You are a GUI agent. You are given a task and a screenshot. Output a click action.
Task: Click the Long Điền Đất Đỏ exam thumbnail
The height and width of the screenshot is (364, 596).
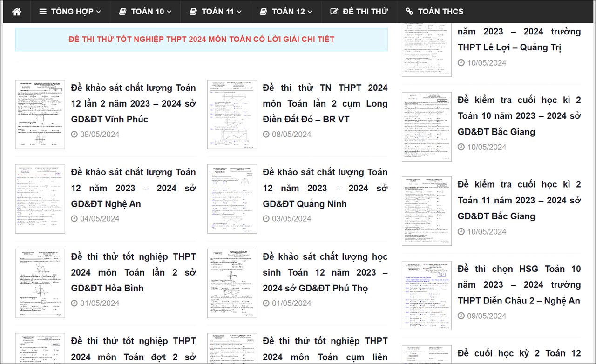click(232, 115)
